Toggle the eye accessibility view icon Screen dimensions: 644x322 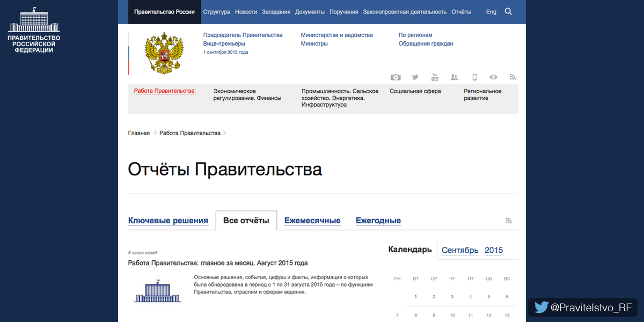(x=493, y=77)
